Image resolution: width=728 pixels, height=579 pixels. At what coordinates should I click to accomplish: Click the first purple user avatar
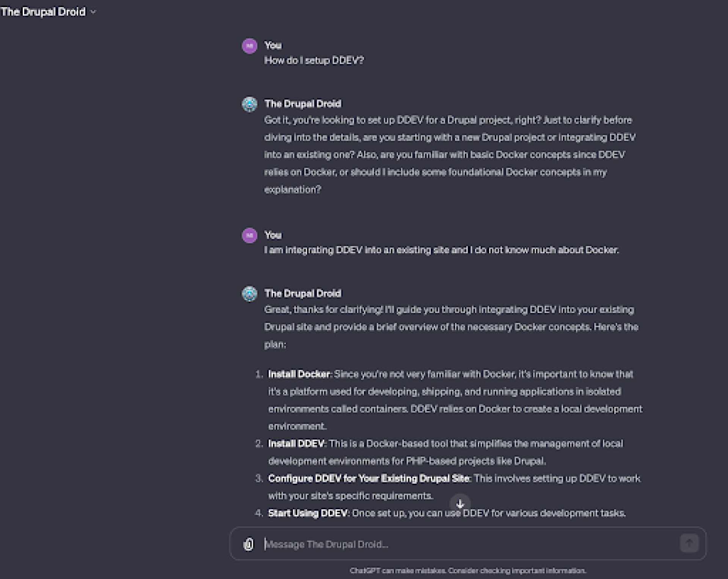(x=249, y=46)
